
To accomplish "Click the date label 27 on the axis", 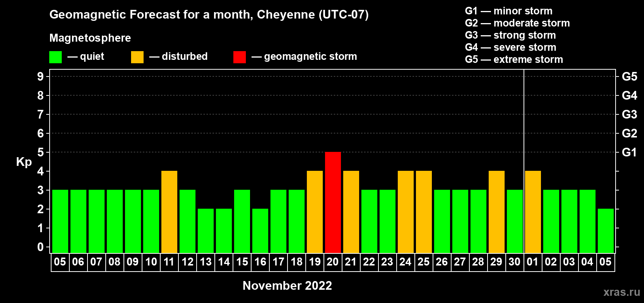I will [460, 262].
